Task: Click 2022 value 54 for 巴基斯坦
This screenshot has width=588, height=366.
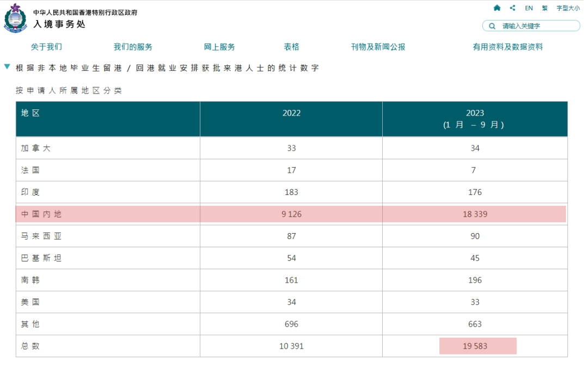Action: pyautogui.click(x=291, y=258)
